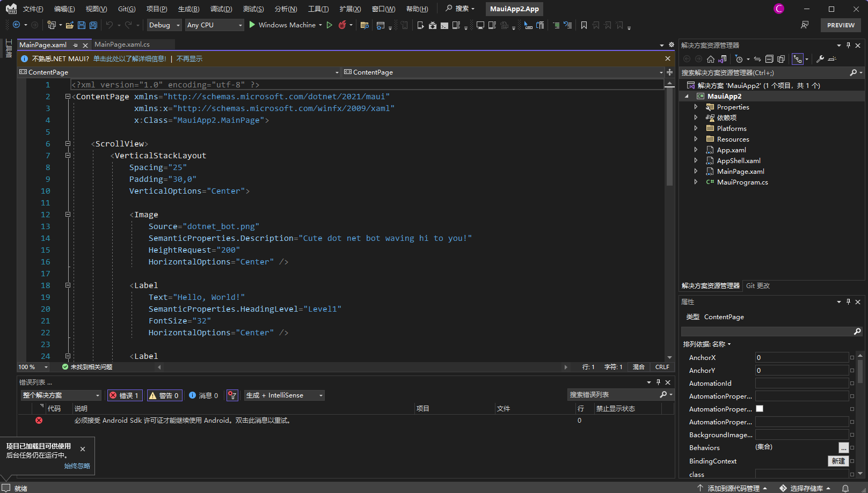
Task: Toggle the AutomationProperties white checkbox
Action: tap(760, 409)
